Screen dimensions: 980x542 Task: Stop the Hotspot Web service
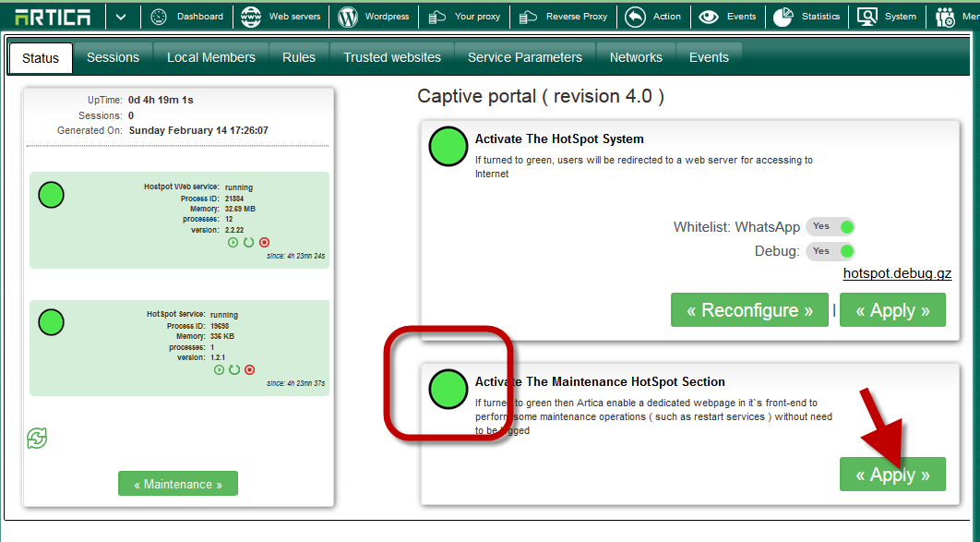(x=264, y=243)
